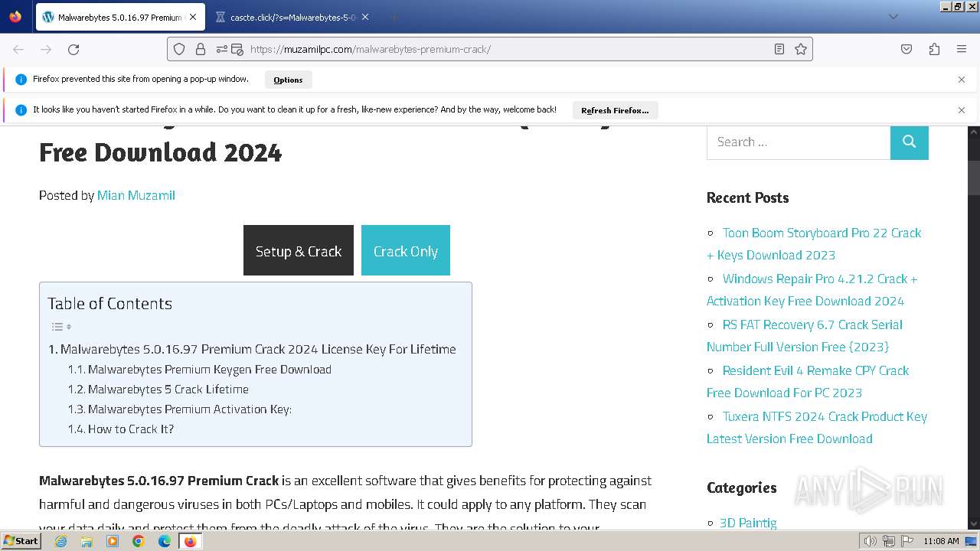Toggle the Table of Contents list icon
Viewport: 980px width, 551px height.
coord(61,327)
